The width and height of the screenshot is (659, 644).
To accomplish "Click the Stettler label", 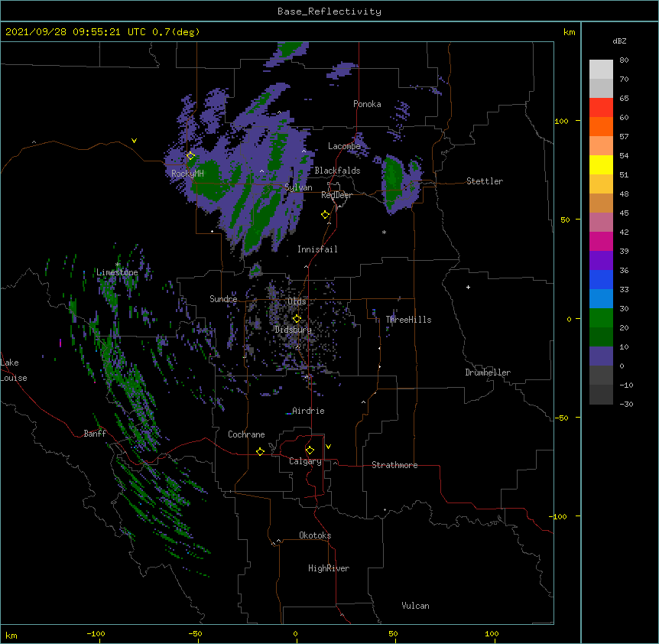I will tap(485, 181).
